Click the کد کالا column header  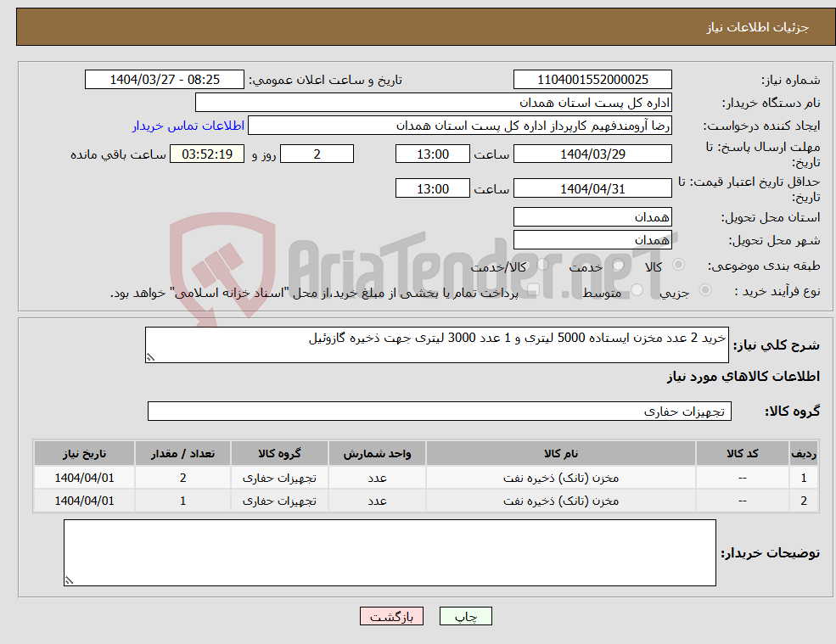pyautogui.click(x=742, y=454)
